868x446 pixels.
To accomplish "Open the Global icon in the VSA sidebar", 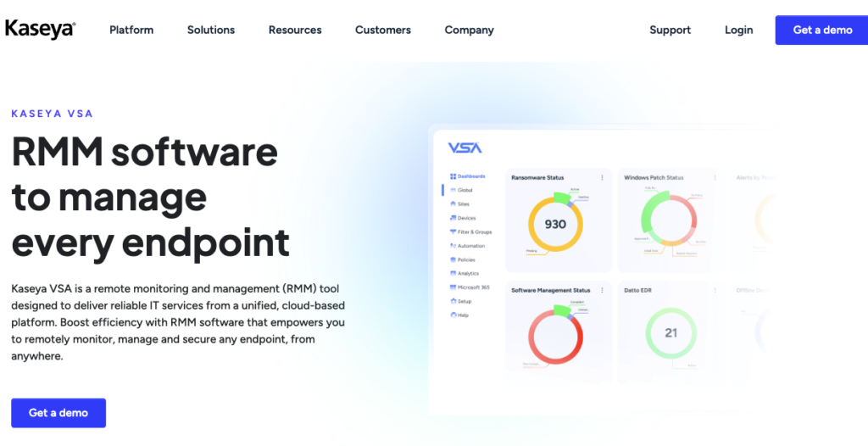I will [453, 190].
